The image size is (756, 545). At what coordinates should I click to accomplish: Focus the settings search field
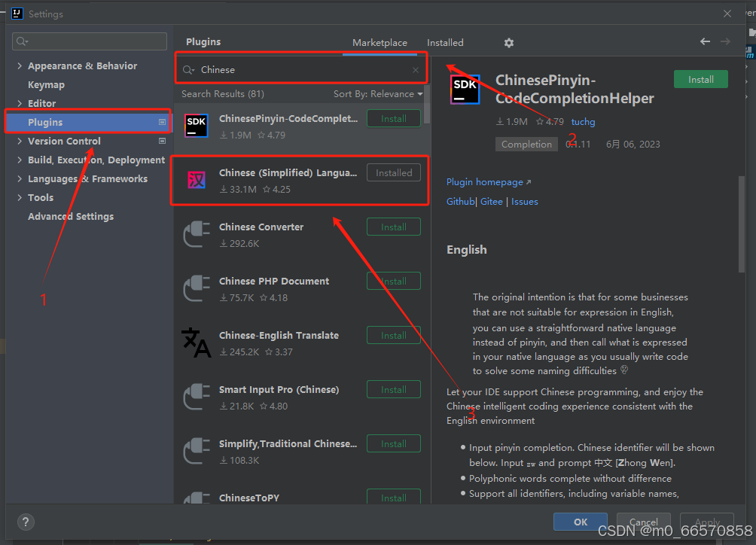90,41
